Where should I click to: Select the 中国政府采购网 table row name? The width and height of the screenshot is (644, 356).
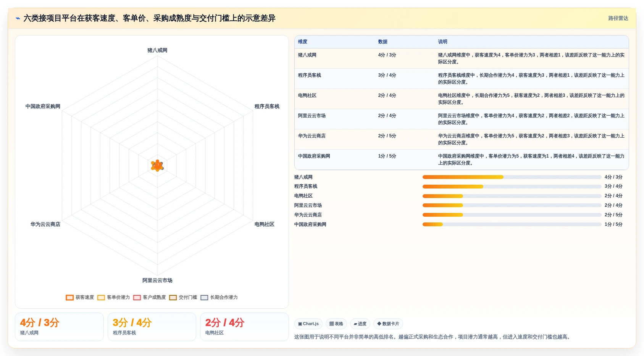coord(314,156)
